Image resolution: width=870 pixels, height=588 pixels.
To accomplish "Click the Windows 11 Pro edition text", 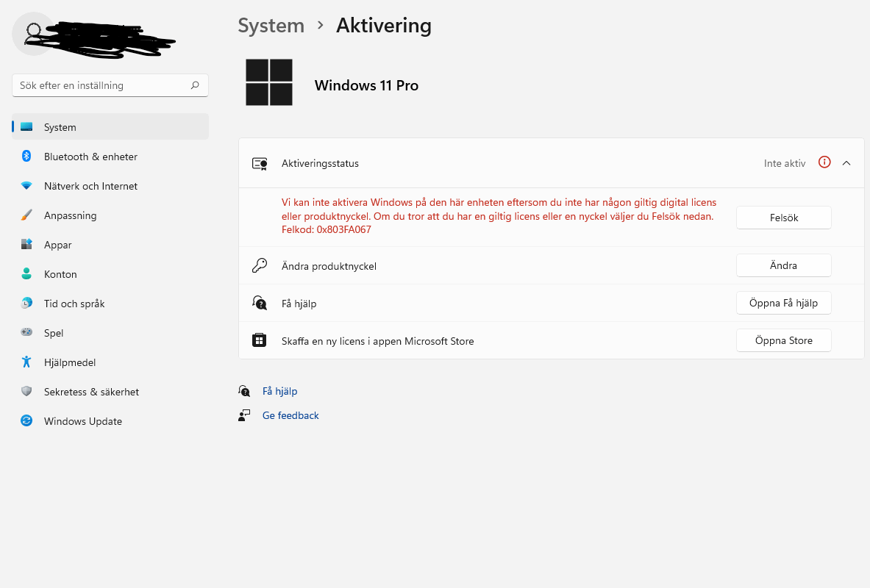I will [x=366, y=85].
